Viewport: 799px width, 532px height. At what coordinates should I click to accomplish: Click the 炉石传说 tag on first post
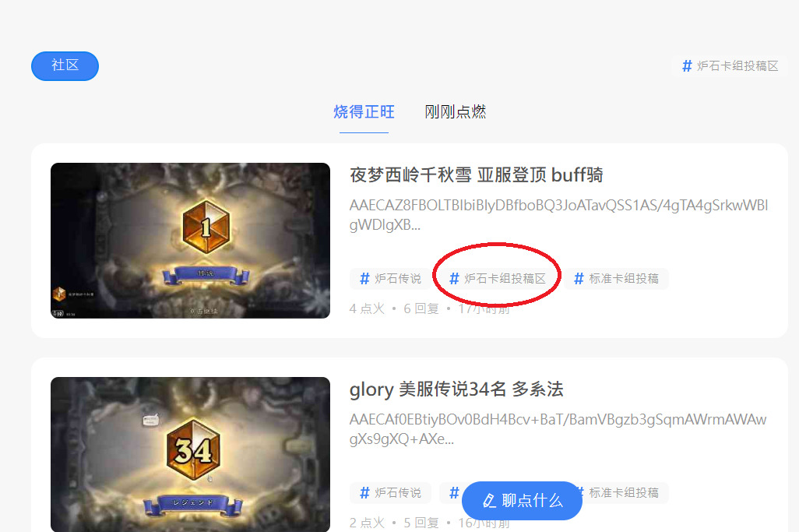click(x=391, y=279)
